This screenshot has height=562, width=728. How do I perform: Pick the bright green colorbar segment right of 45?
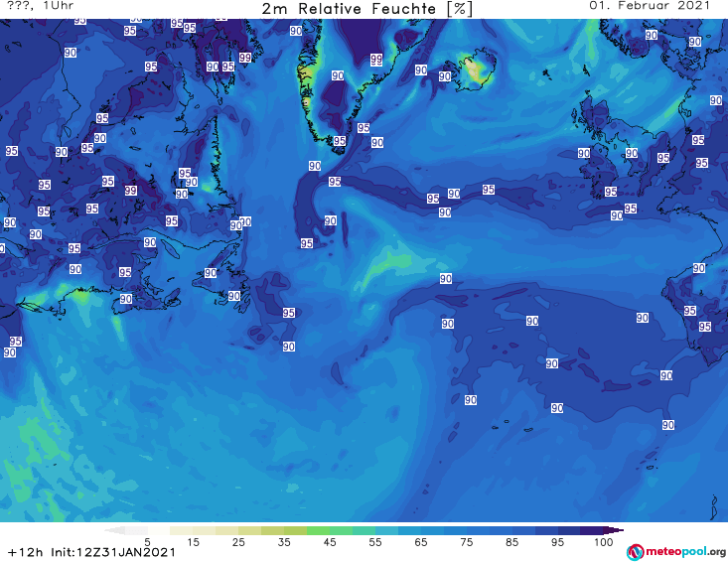coord(342,530)
